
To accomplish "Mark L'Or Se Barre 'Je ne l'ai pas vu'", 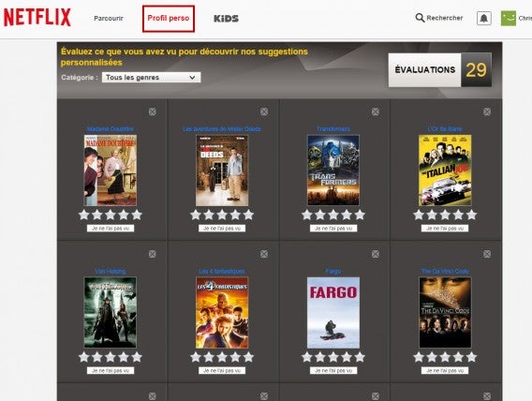I will click(445, 229).
